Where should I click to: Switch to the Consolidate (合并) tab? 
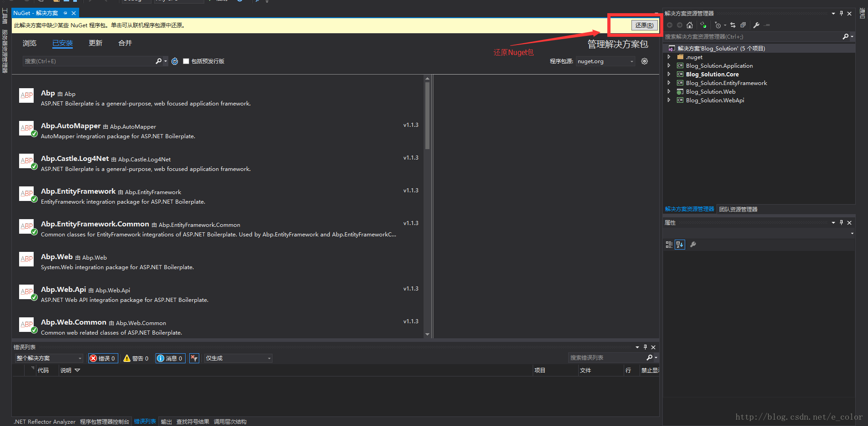[125, 43]
